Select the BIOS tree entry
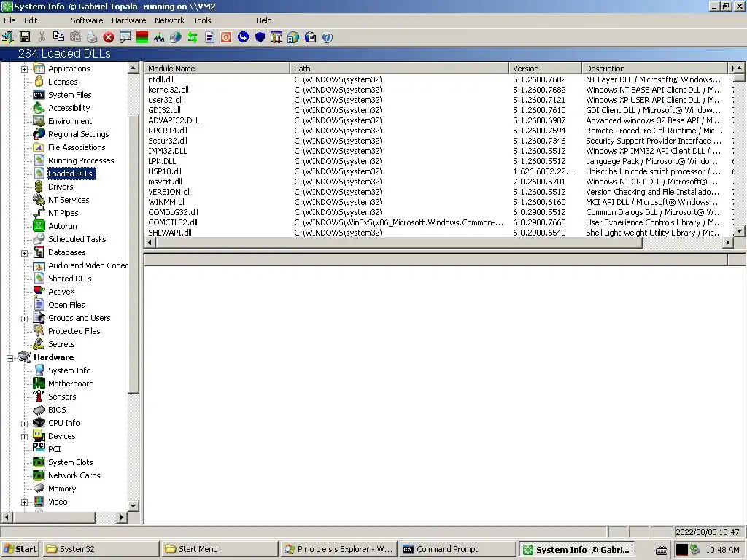 coord(57,410)
